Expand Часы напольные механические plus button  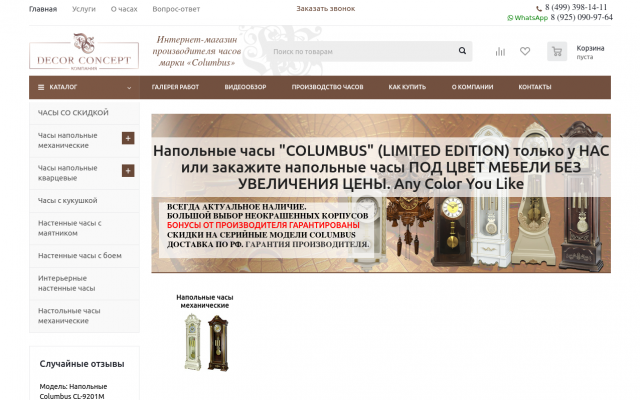(x=128, y=138)
